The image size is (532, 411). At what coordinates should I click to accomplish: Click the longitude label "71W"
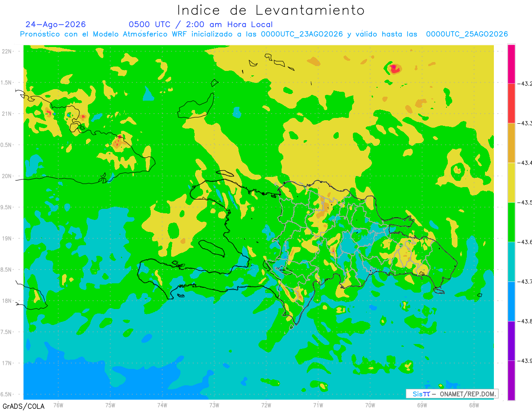coord(318,405)
